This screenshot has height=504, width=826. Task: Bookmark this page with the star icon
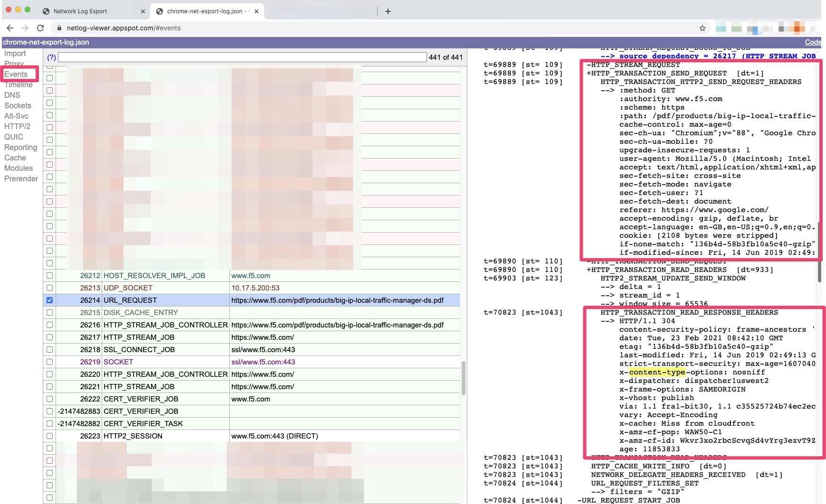click(703, 28)
